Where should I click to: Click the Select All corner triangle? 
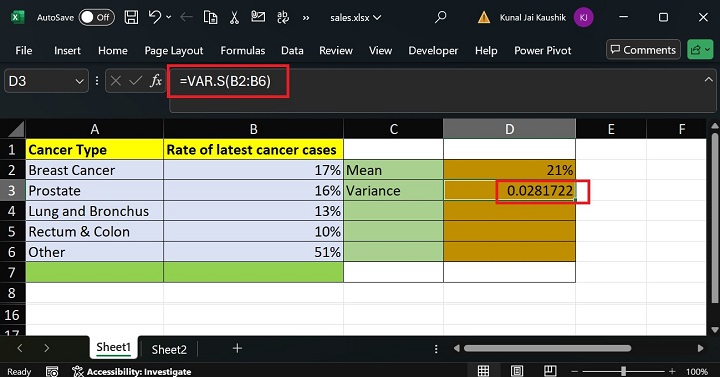click(x=16, y=129)
